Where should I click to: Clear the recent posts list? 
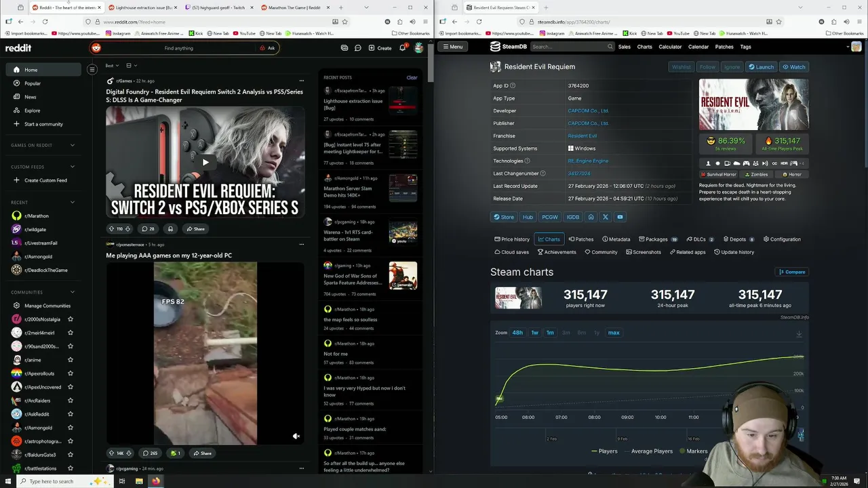click(412, 77)
